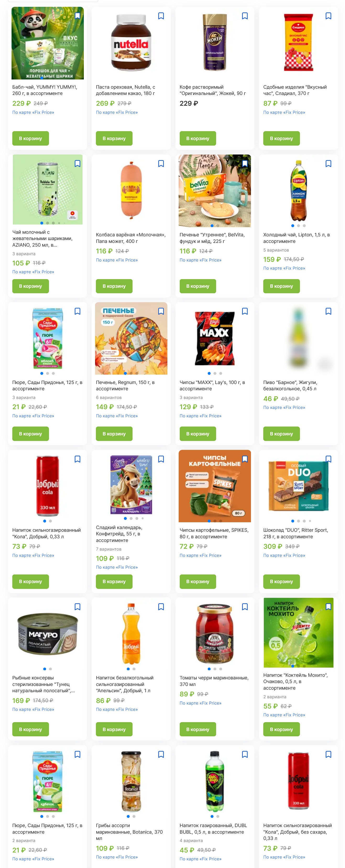Bookmark the Папа может sausage product
The height and width of the screenshot is (868, 345).
pos(161,163)
